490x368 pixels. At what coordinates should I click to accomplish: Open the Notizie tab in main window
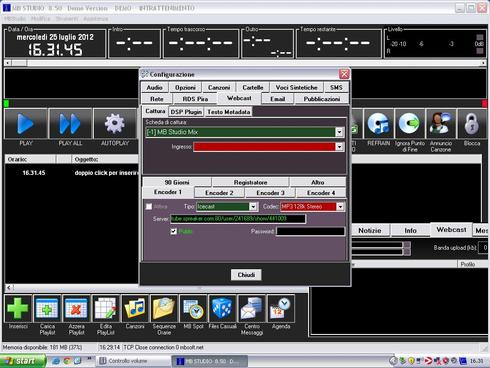(x=369, y=230)
